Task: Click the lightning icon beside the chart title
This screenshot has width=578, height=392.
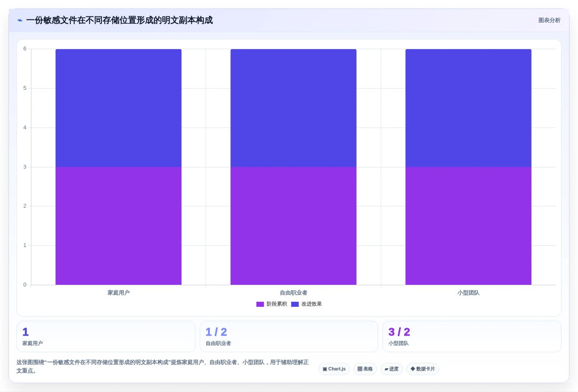Action: pos(20,20)
